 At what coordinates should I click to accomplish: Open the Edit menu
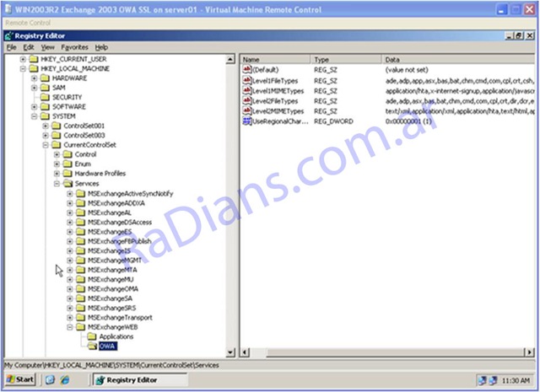tap(29, 47)
